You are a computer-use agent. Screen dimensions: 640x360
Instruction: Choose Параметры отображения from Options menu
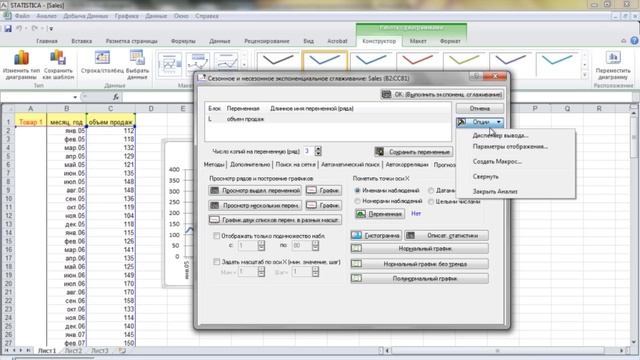click(x=510, y=146)
